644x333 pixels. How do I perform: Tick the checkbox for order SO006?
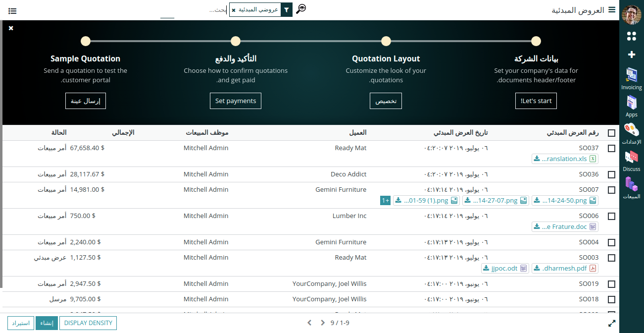point(611,217)
